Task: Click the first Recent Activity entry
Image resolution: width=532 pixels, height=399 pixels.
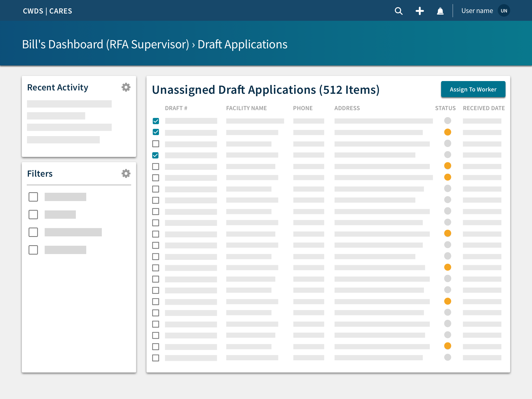Action: click(x=69, y=104)
